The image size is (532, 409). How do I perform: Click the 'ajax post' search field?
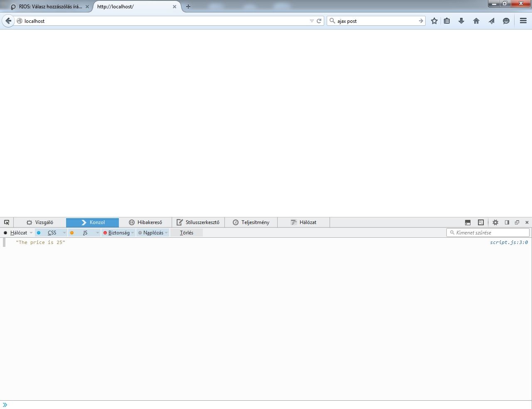click(376, 21)
